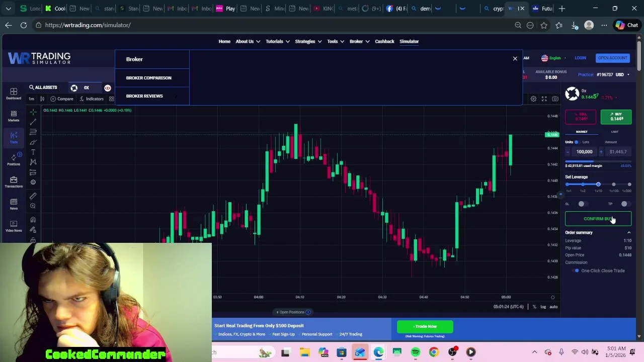
Task: Switch to LIMIT order tab
Action: click(615, 132)
